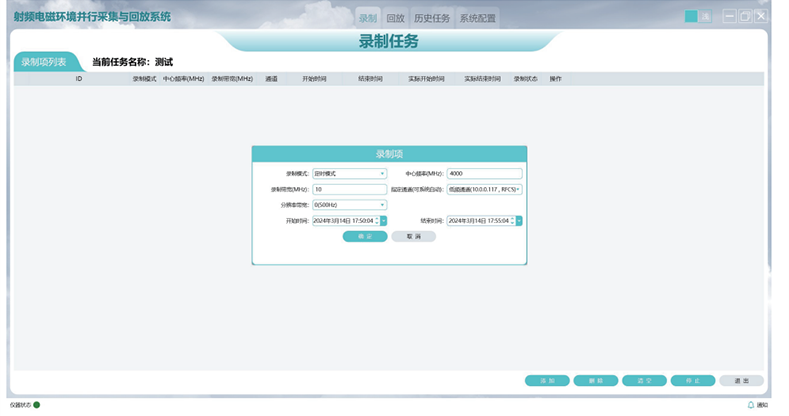Maximize the application window
This screenshot has width=789, height=416.
(x=745, y=16)
